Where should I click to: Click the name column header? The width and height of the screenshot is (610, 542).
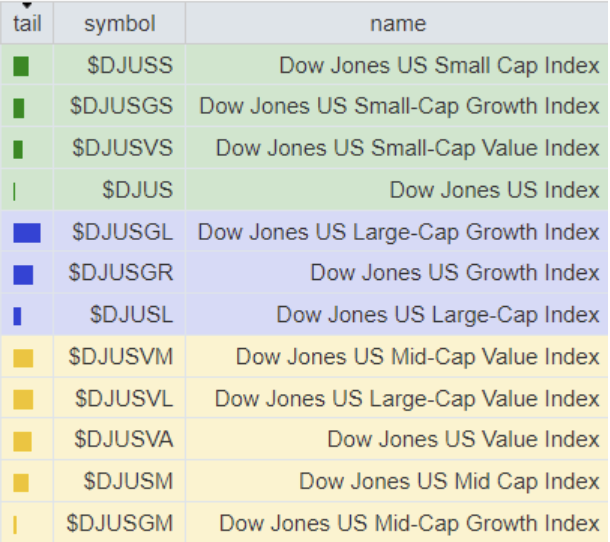(397, 23)
